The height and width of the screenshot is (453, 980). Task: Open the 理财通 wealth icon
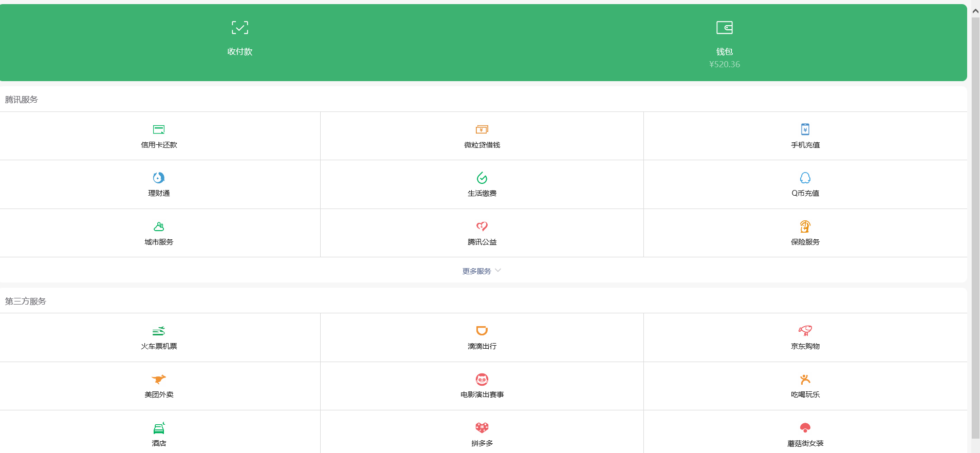(x=159, y=178)
